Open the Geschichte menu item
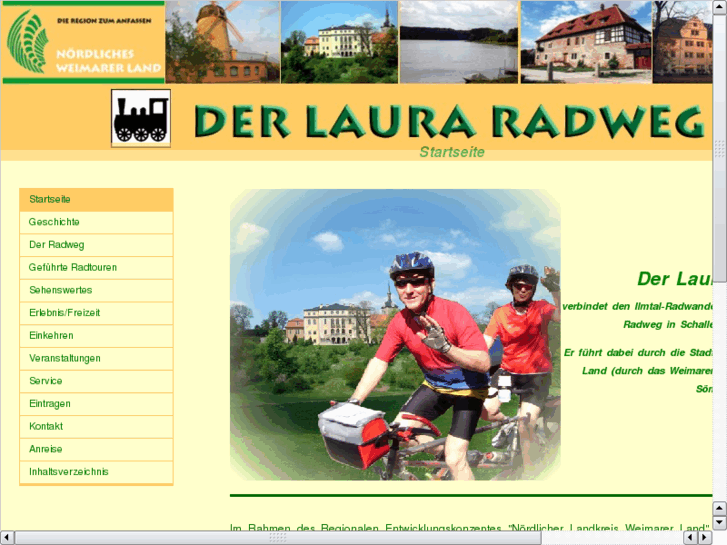Screen dimensions: 727x545 tap(96, 222)
